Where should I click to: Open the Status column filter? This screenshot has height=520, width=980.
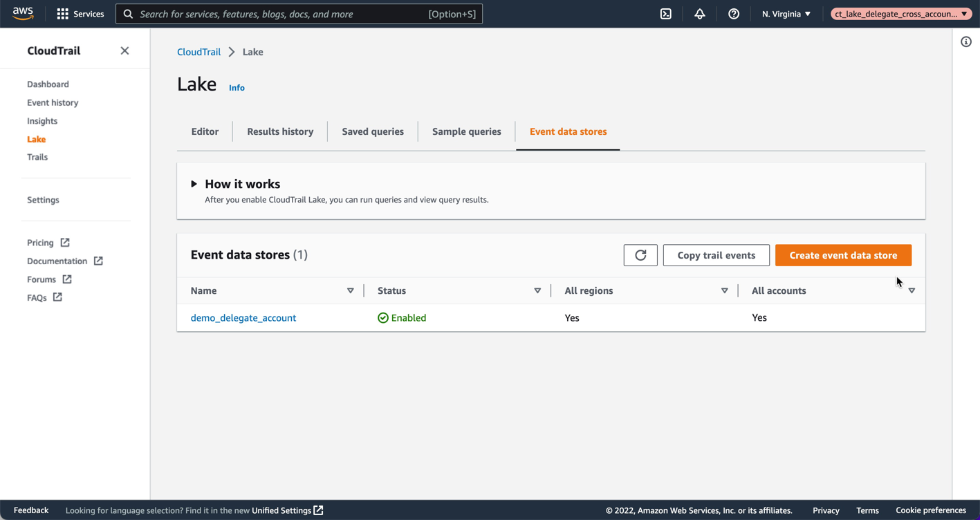tap(537, 290)
